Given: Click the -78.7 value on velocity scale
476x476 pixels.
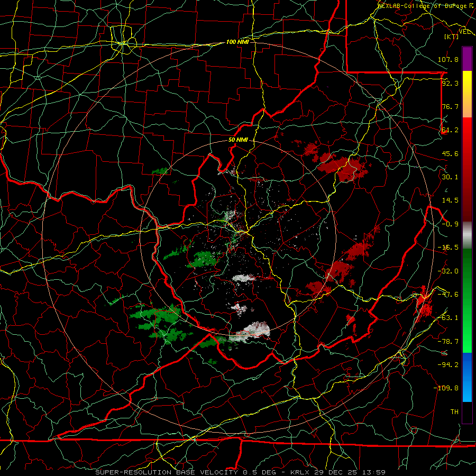Looking at the screenshot, I should pyautogui.click(x=448, y=342).
